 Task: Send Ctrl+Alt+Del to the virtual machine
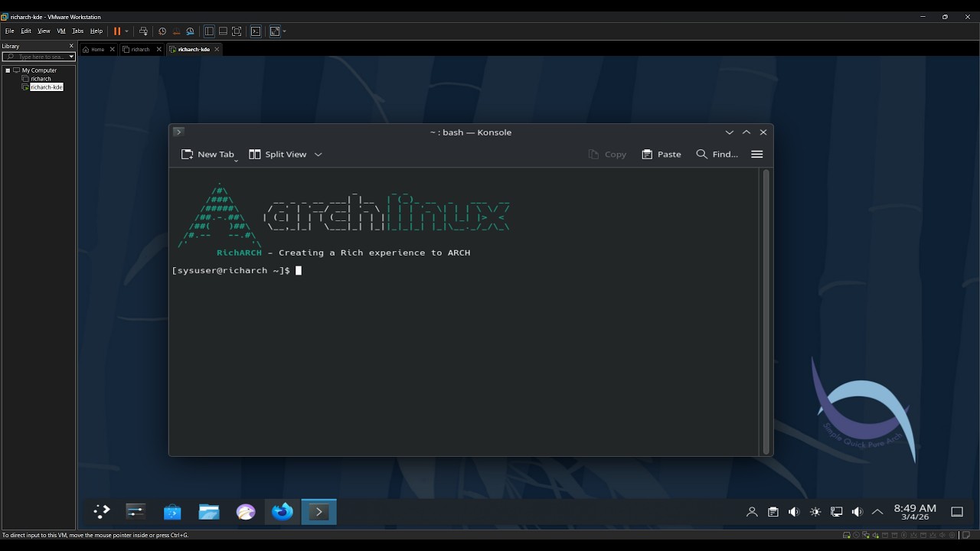click(143, 31)
